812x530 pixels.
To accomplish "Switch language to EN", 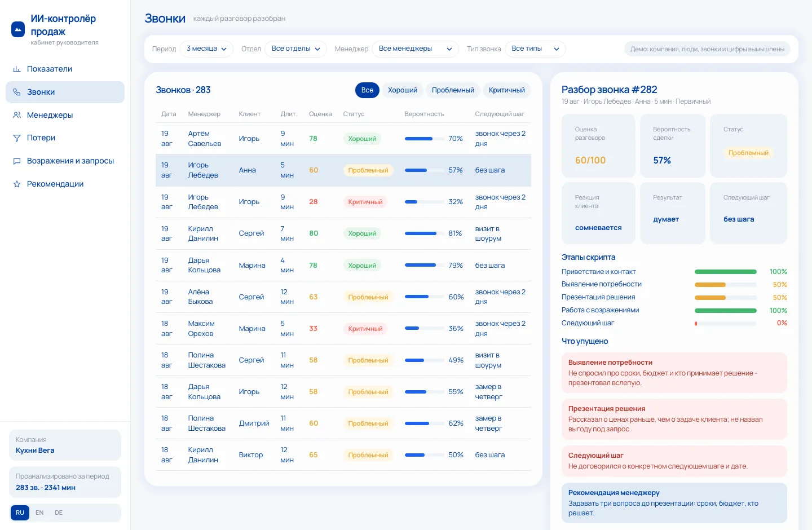I will pyautogui.click(x=39, y=513).
